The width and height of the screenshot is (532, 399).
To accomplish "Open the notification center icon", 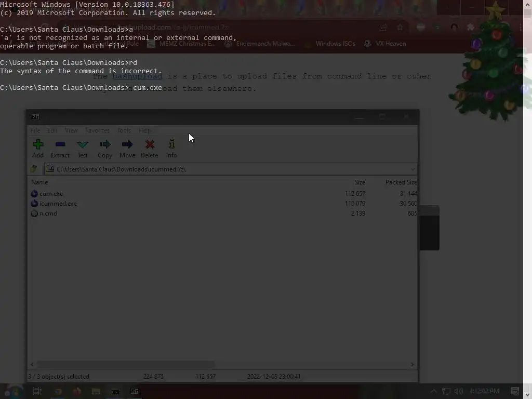I will click(x=515, y=391).
